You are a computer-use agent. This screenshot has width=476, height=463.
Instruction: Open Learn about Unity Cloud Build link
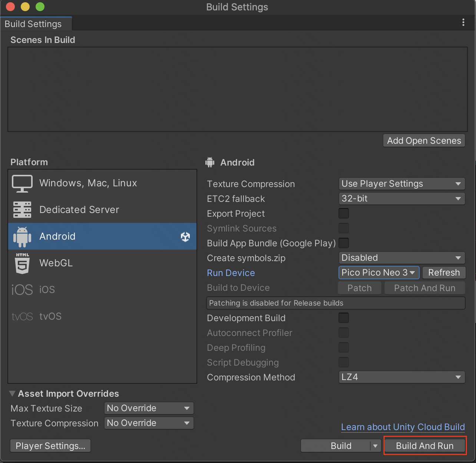click(403, 427)
